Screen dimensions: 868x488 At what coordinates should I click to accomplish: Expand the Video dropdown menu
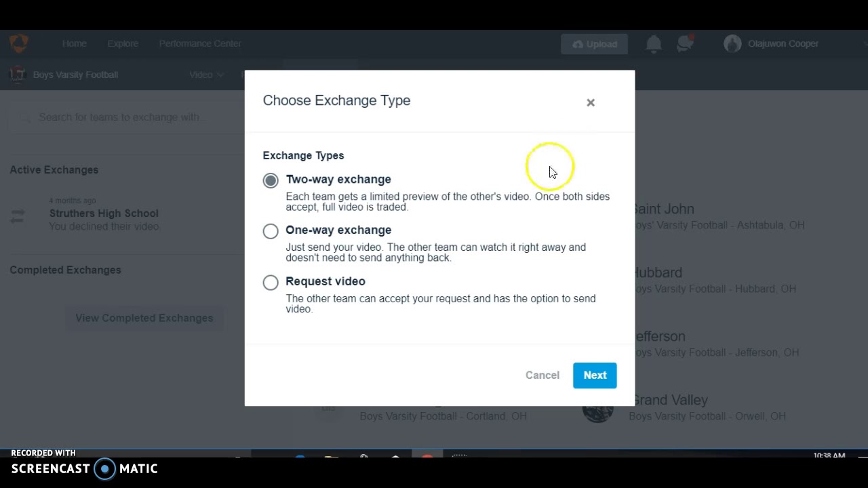[206, 75]
